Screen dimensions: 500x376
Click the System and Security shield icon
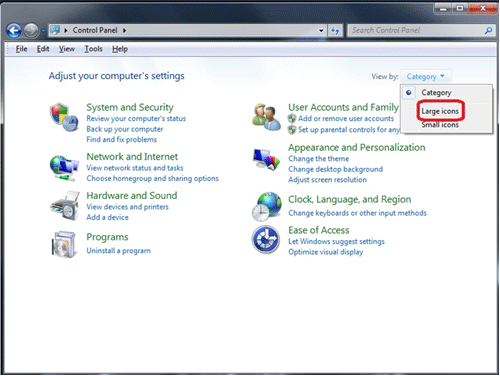pos(64,117)
